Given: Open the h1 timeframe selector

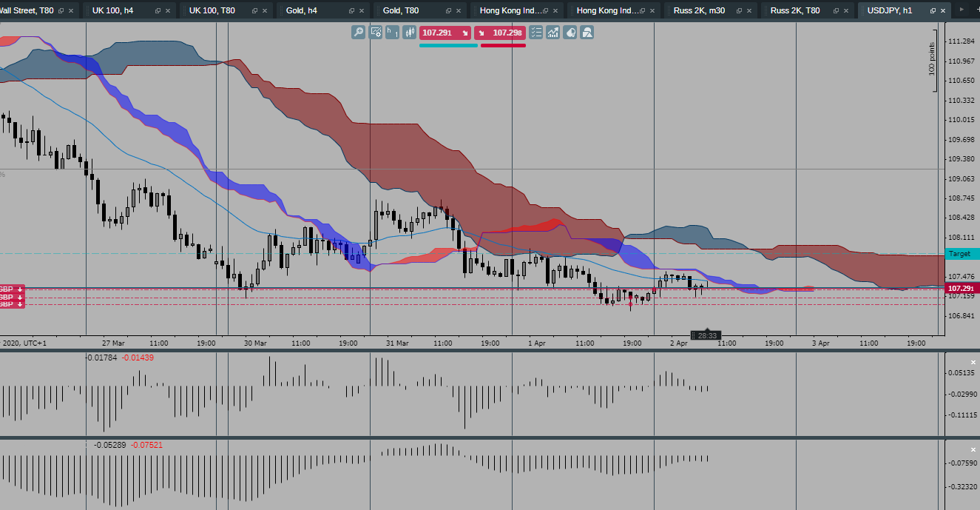Looking at the screenshot, I should point(392,33).
